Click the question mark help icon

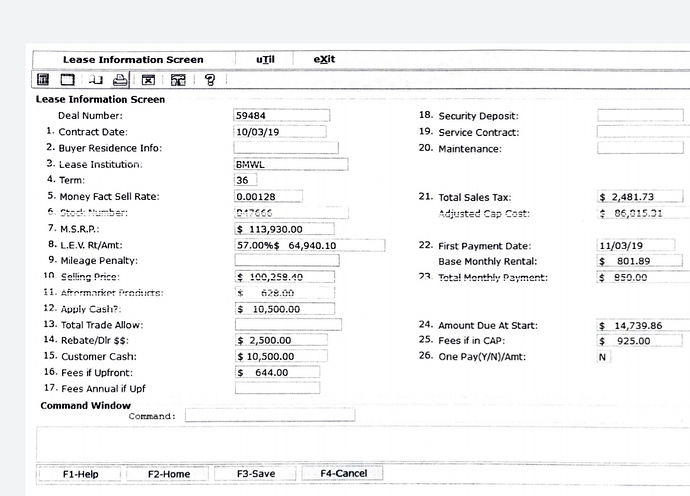(209, 80)
